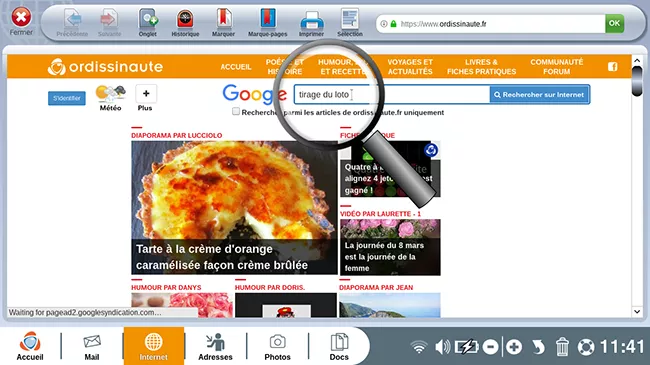Click the scrollbar up arrow
The width and height of the screenshot is (650, 365).
coord(637,61)
